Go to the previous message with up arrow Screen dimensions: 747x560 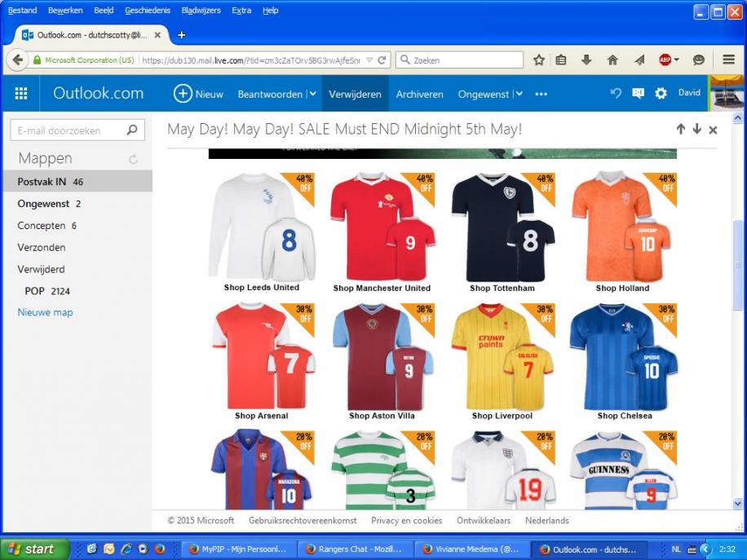tap(680, 130)
